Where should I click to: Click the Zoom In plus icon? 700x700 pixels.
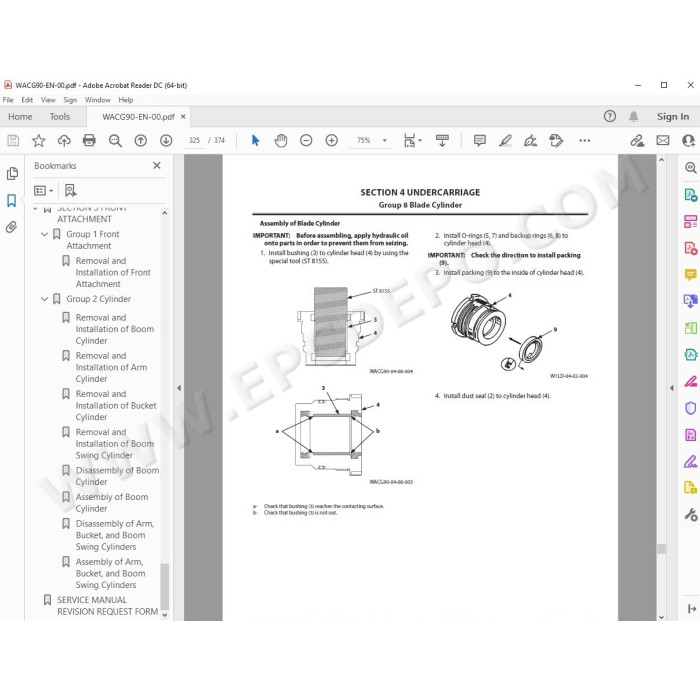pyautogui.click(x=331, y=141)
